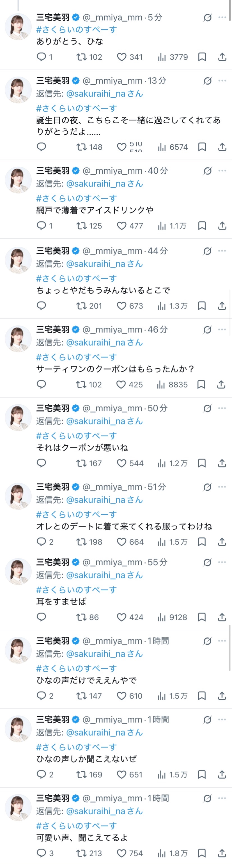Bookmark the 'それはクーポンが悪いね' tweet

(x=202, y=463)
